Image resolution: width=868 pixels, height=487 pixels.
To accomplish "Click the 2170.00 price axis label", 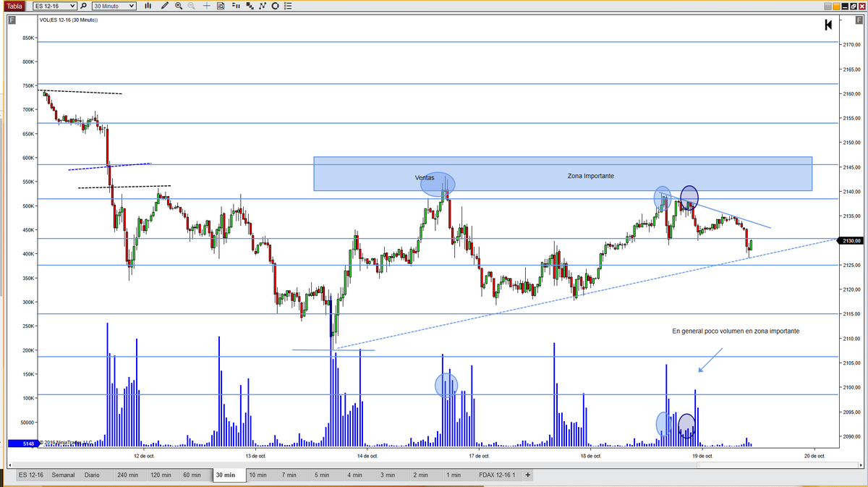I will click(851, 45).
